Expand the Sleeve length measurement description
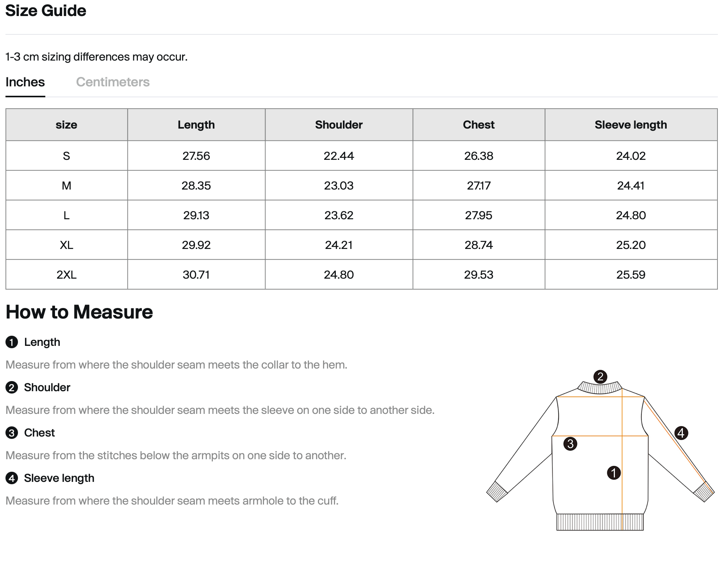Image resolution: width=728 pixels, height=562 pixels. 59,478
